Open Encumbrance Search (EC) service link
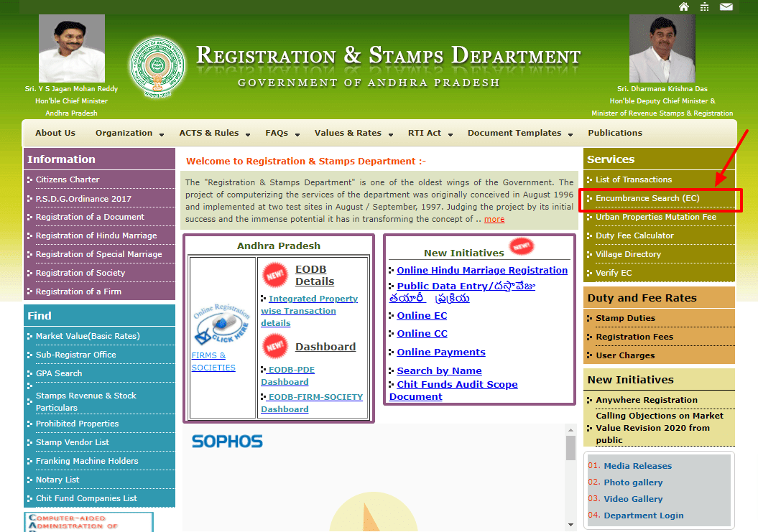 click(647, 198)
